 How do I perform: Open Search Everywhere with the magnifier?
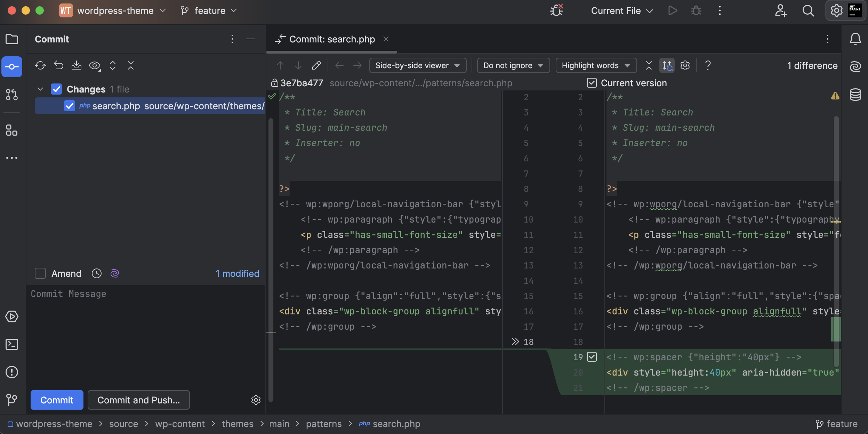point(809,10)
